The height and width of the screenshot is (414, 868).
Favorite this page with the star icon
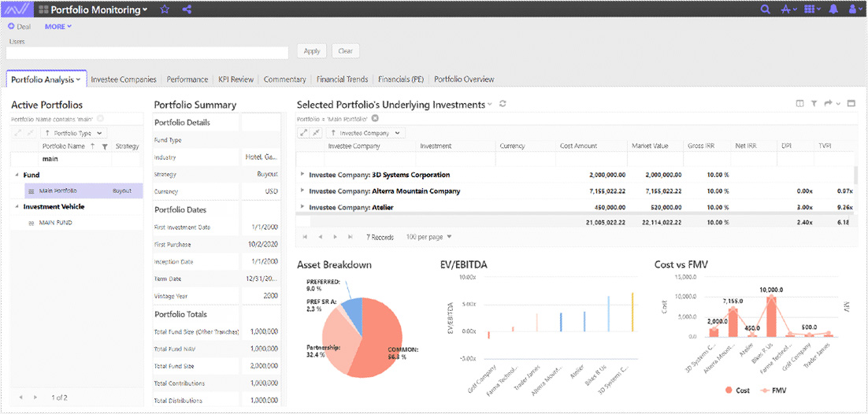click(x=165, y=9)
